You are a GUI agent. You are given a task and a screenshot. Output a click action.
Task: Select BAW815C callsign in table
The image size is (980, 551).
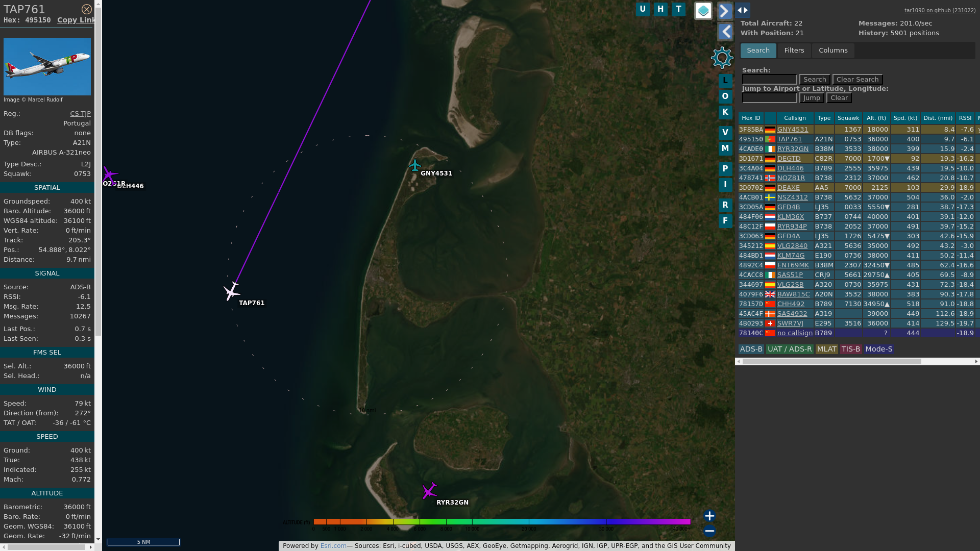pyautogui.click(x=793, y=294)
